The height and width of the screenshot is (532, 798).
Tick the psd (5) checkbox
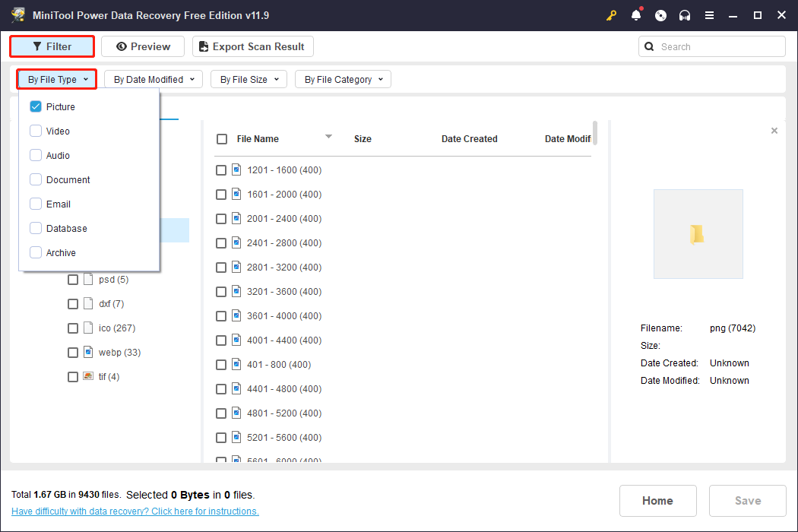tap(73, 280)
